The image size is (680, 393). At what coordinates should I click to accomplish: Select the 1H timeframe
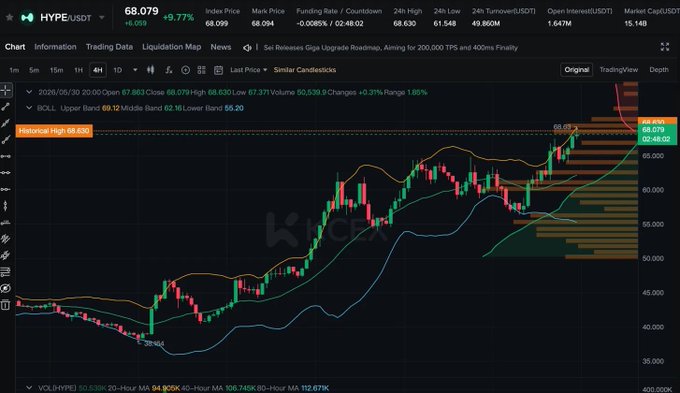coord(78,70)
